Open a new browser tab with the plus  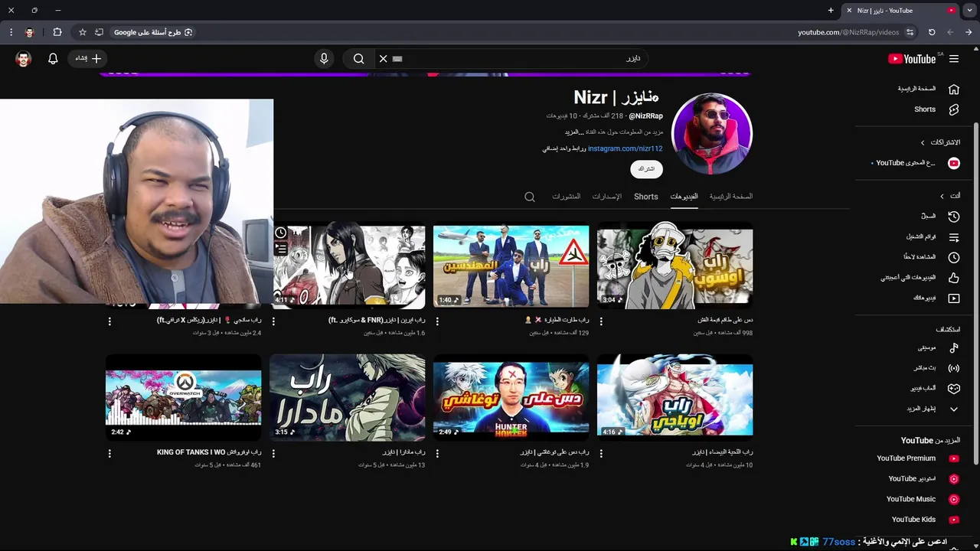pos(831,10)
